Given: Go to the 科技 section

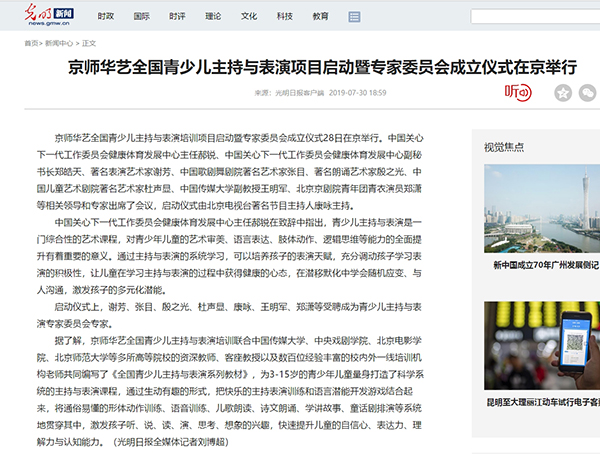Looking at the screenshot, I should pyautogui.click(x=285, y=16).
